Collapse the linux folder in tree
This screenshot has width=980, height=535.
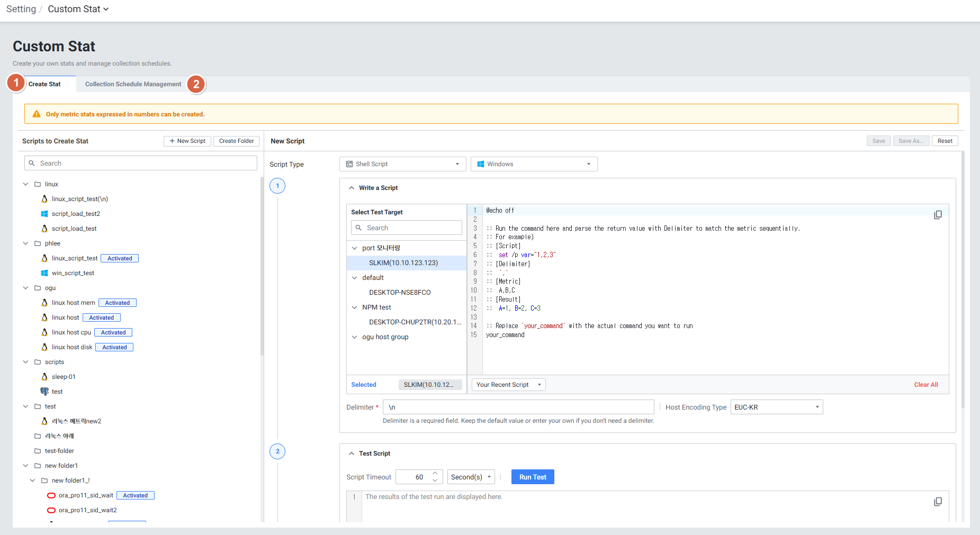(25, 184)
